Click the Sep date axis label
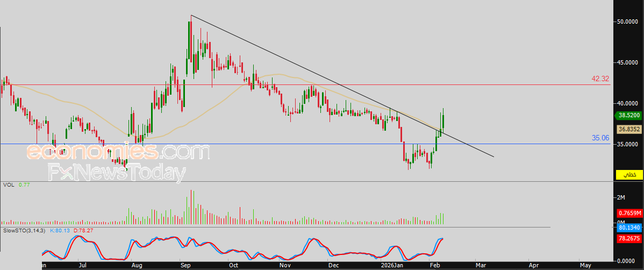The height and width of the screenshot is (270, 644). tap(185, 266)
